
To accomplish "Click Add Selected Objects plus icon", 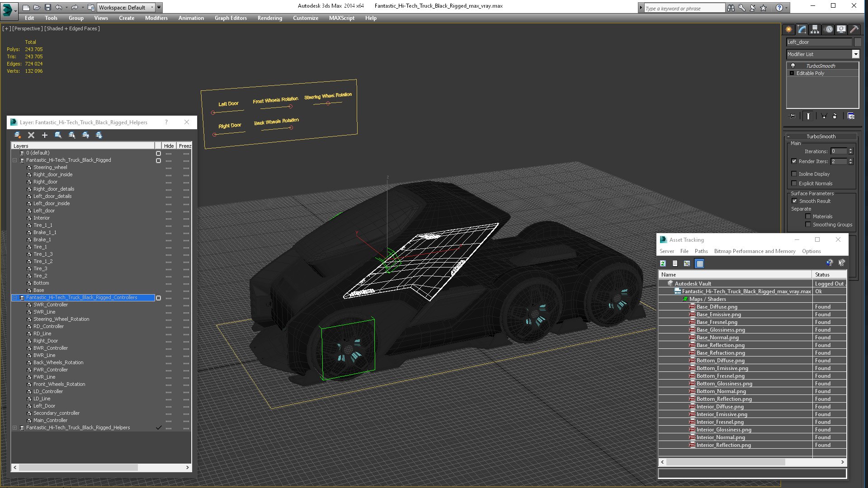I will 45,135.
